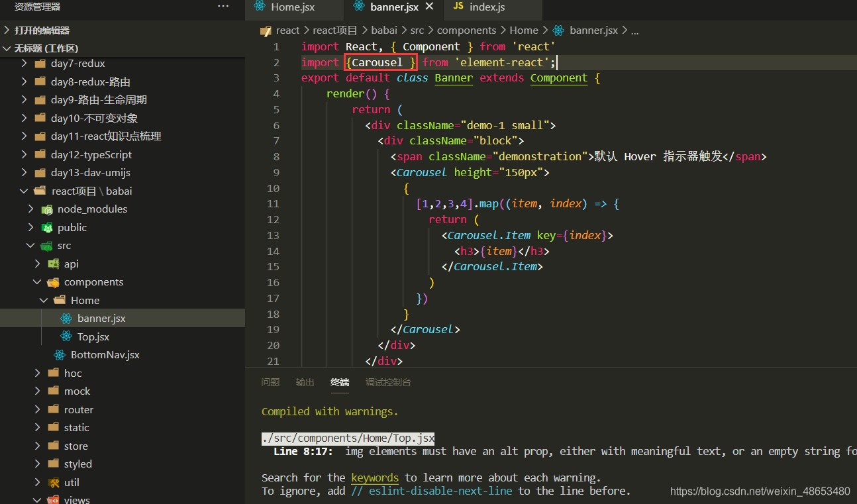Close the banner.jsx editor tab
Image resolution: width=857 pixels, height=504 pixels.
pyautogui.click(x=429, y=7)
